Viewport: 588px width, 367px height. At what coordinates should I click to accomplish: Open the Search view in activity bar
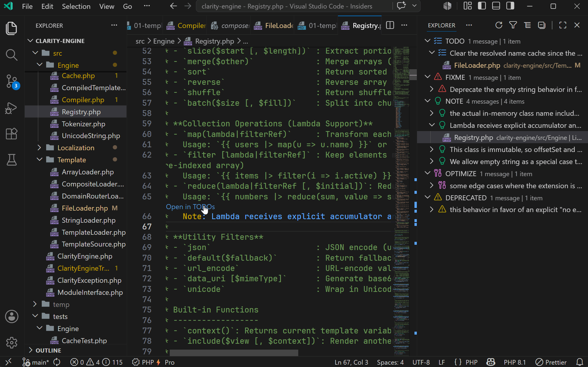[11, 55]
